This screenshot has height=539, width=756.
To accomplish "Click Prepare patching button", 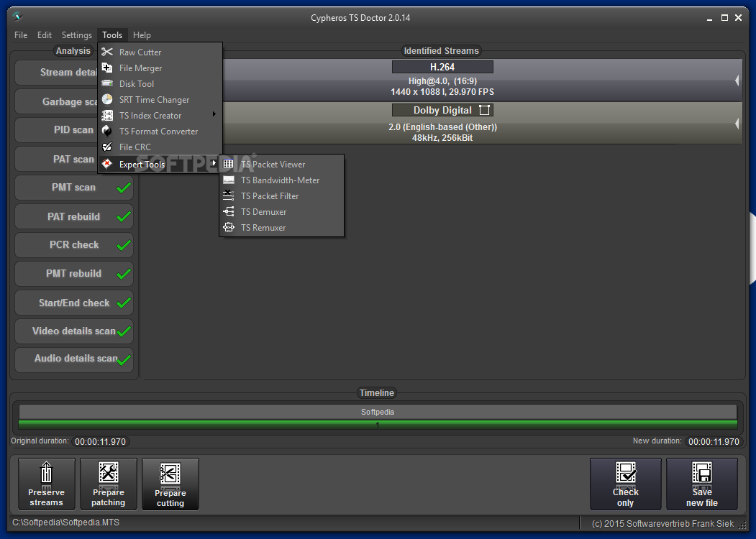I will (109, 484).
